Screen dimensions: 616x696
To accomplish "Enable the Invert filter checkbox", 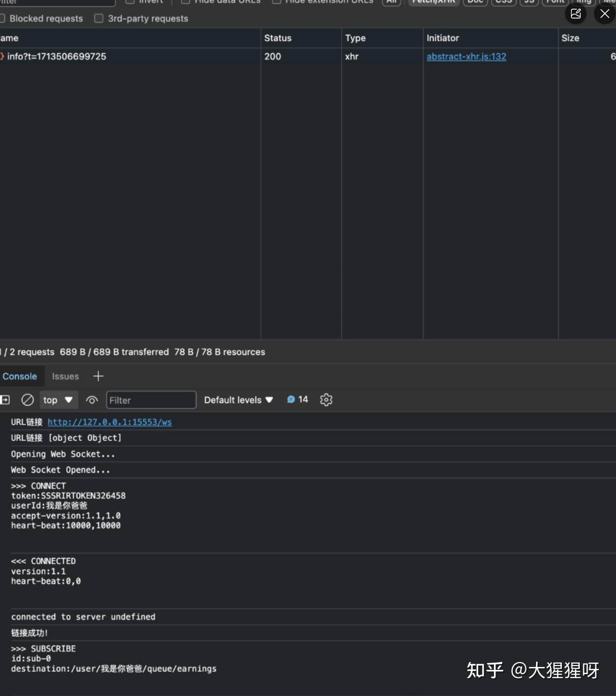I will 130,1.
